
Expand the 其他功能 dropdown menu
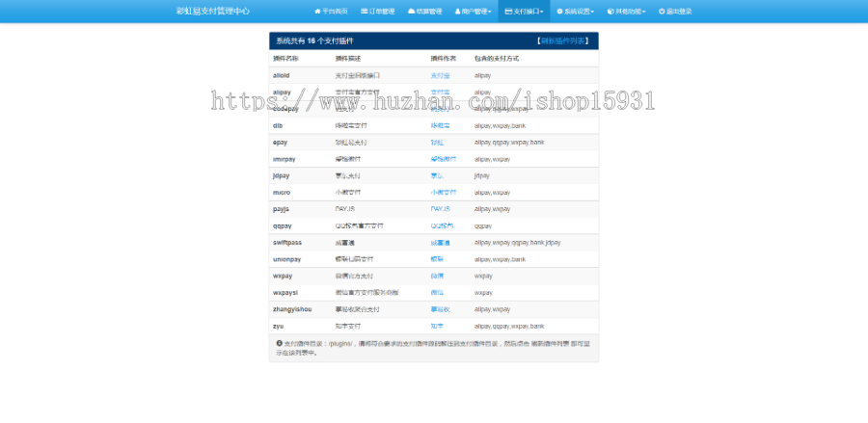(626, 11)
